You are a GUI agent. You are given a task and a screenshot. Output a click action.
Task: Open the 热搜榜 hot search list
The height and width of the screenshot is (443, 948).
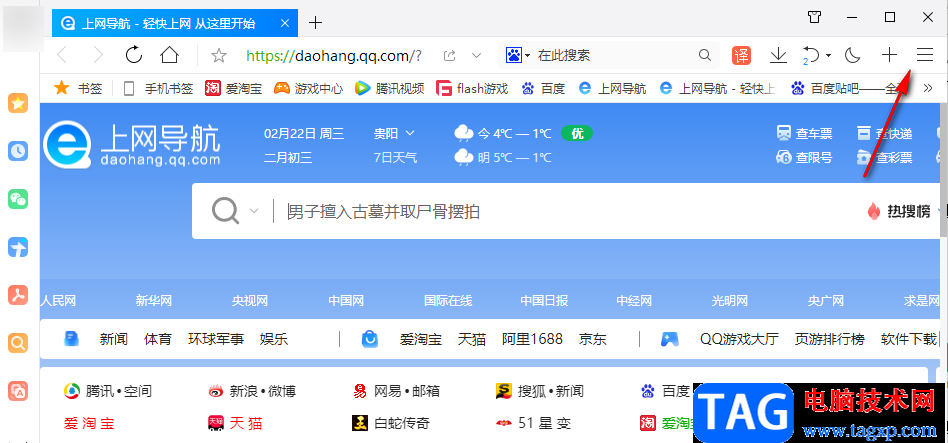[x=898, y=211]
